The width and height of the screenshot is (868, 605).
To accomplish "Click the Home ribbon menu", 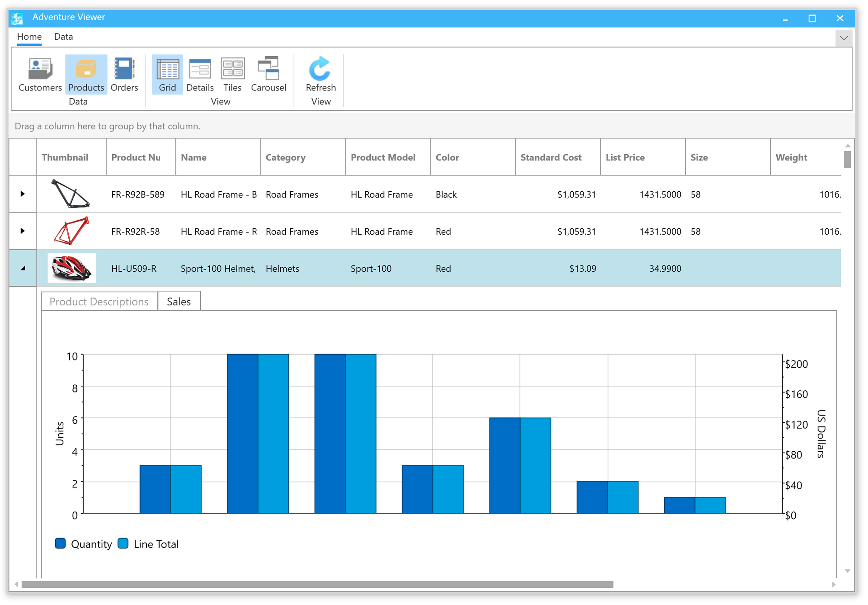I will (x=29, y=36).
